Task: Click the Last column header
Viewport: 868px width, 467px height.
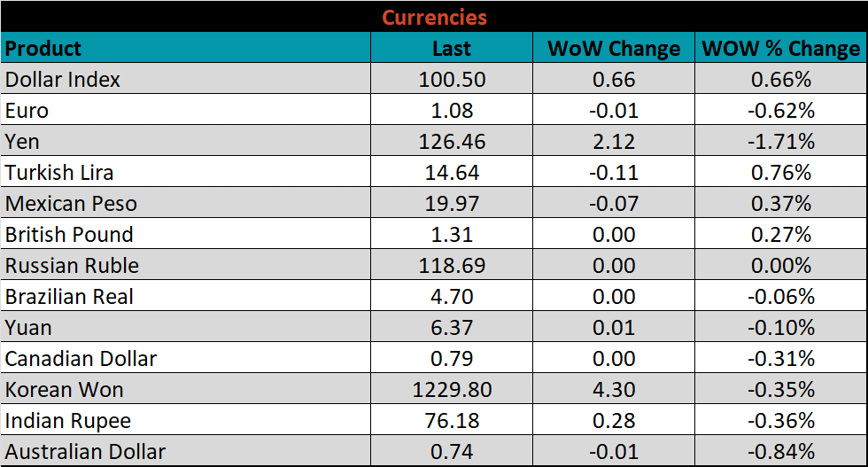Action: pyautogui.click(x=452, y=49)
